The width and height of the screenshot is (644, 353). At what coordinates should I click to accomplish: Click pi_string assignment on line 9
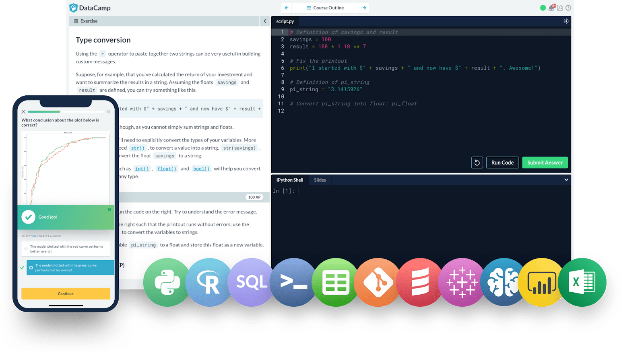point(326,89)
